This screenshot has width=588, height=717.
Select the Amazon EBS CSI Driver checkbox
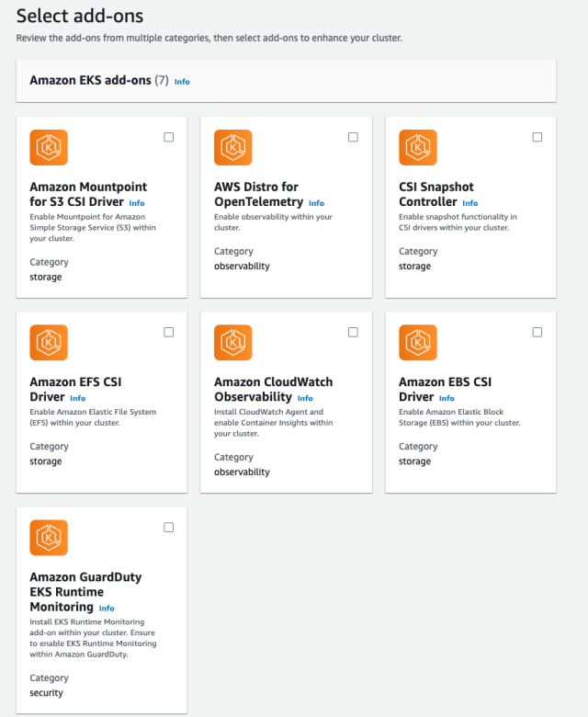coord(537,332)
